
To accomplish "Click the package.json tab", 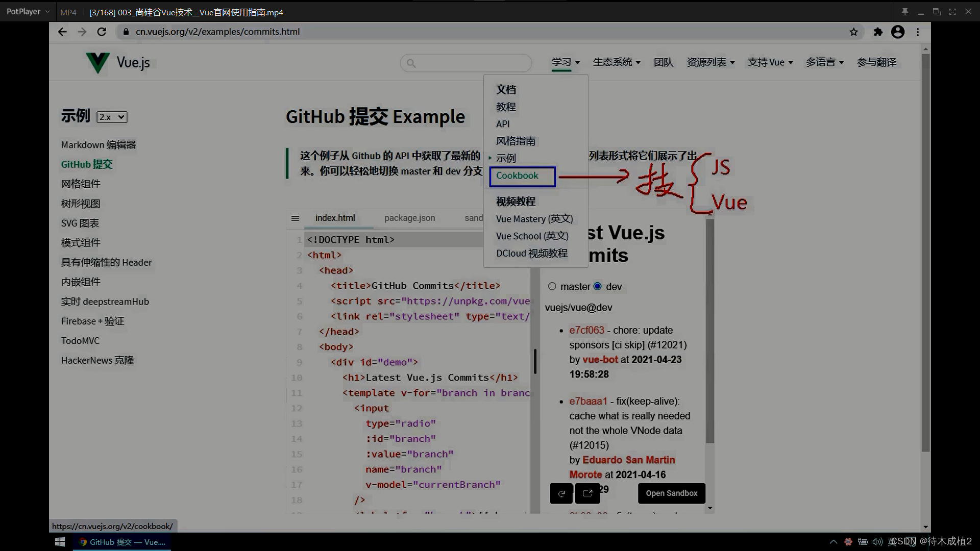I will (410, 217).
